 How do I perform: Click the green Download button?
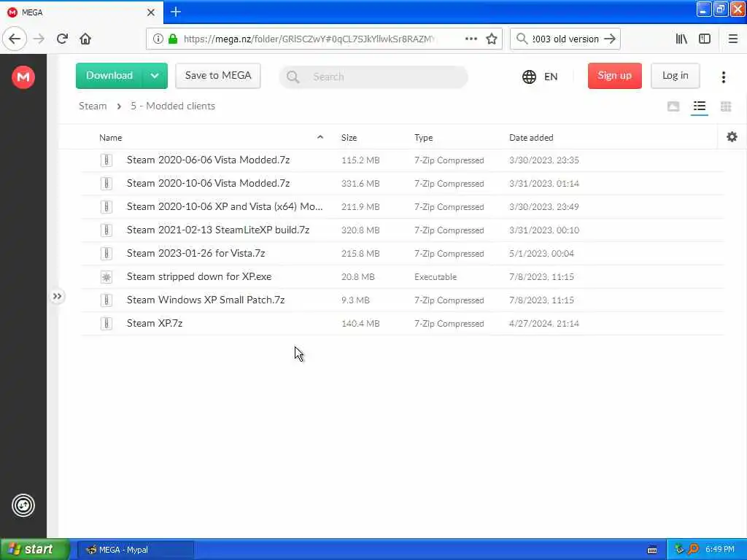pyautogui.click(x=109, y=76)
